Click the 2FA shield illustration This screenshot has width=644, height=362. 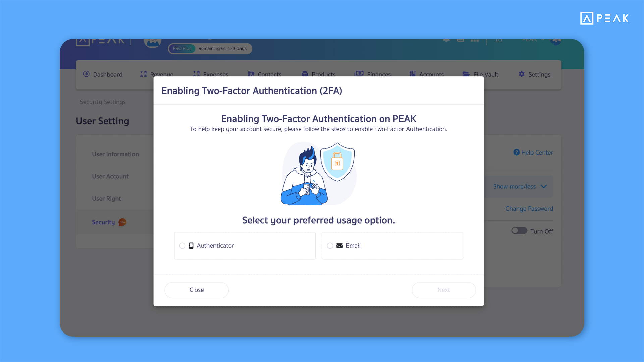337,162
